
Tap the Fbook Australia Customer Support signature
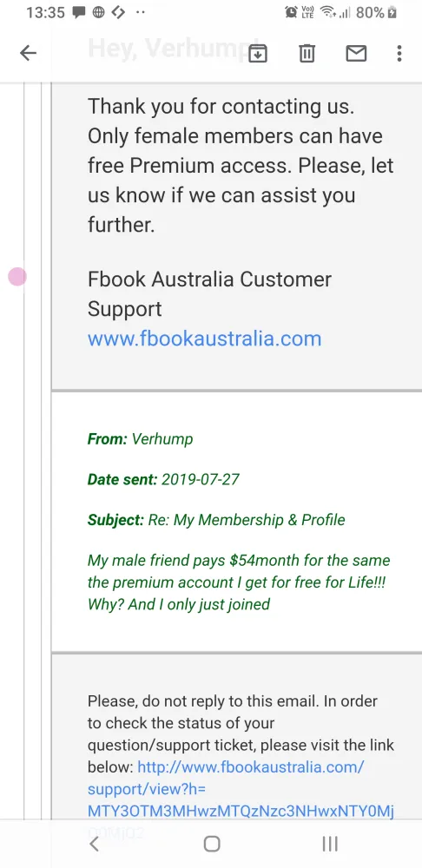coord(209,294)
